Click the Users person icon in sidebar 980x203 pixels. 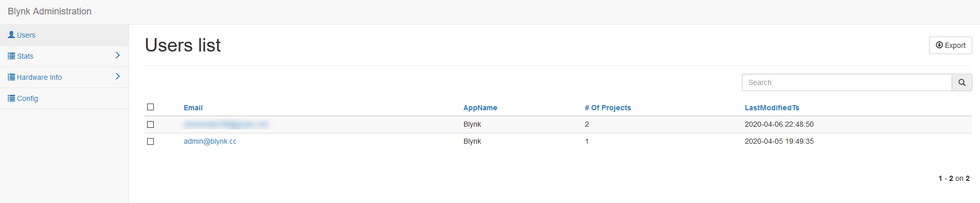pos(11,35)
